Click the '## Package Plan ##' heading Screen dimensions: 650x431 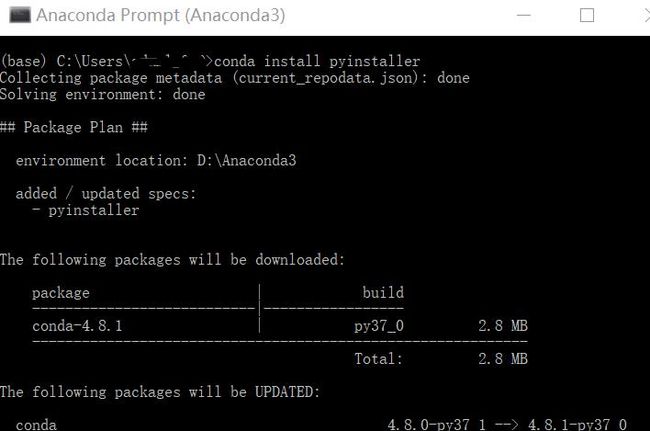click(x=74, y=127)
